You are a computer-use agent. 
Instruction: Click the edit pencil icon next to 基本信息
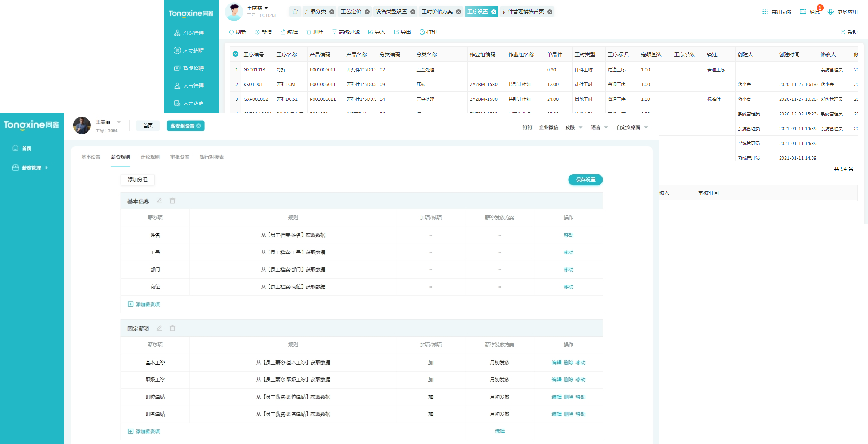pos(159,201)
